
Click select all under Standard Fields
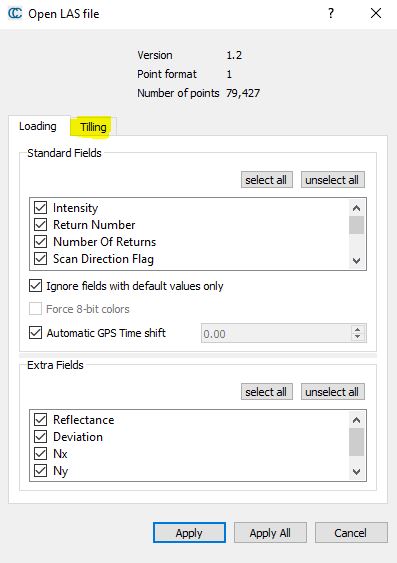(266, 180)
